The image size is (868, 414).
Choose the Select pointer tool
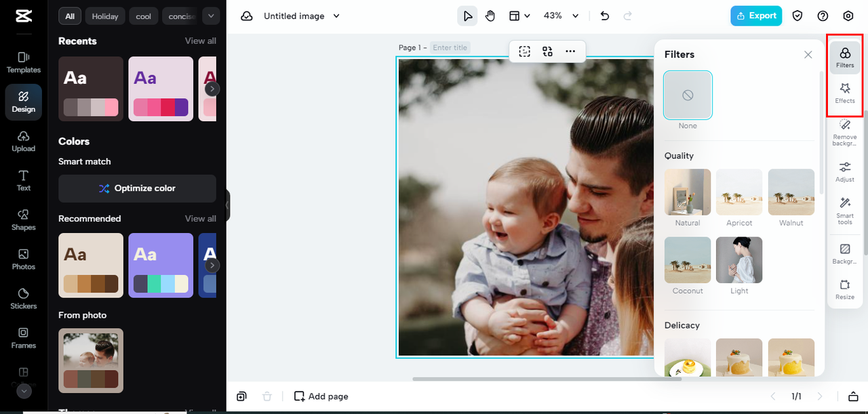[x=467, y=16]
